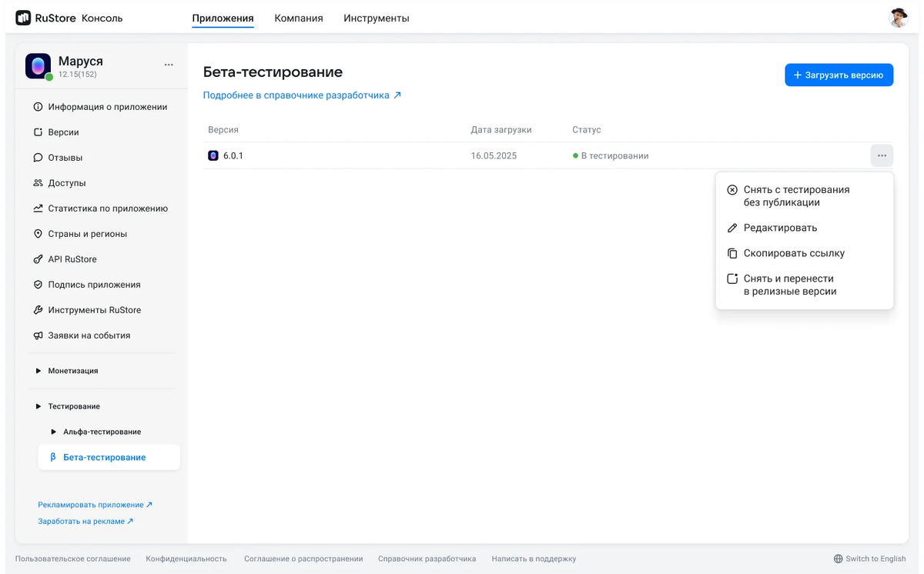Viewport: 924px width, 574px height.
Task: Choose Редактировать from the menu
Action: [x=805, y=228]
